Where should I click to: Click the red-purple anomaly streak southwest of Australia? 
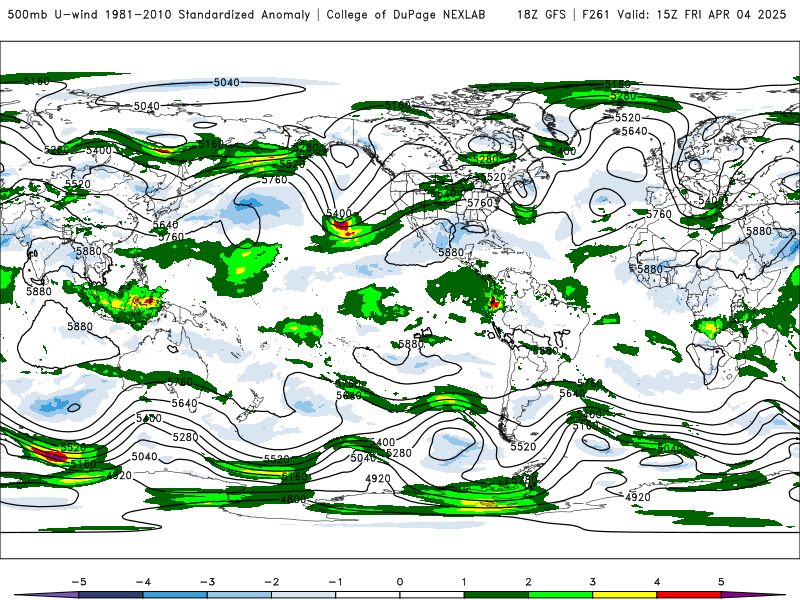tap(47, 454)
